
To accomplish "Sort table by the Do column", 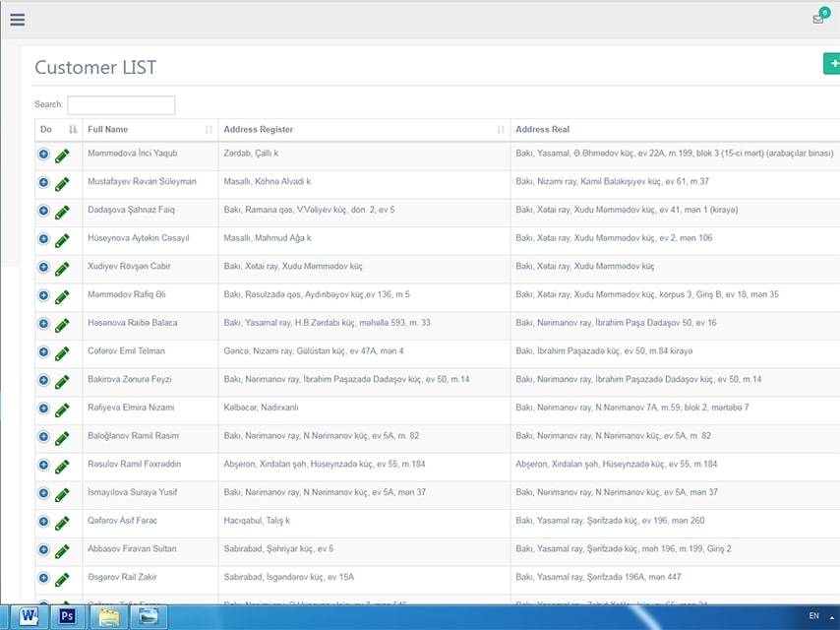I will tap(58, 130).
